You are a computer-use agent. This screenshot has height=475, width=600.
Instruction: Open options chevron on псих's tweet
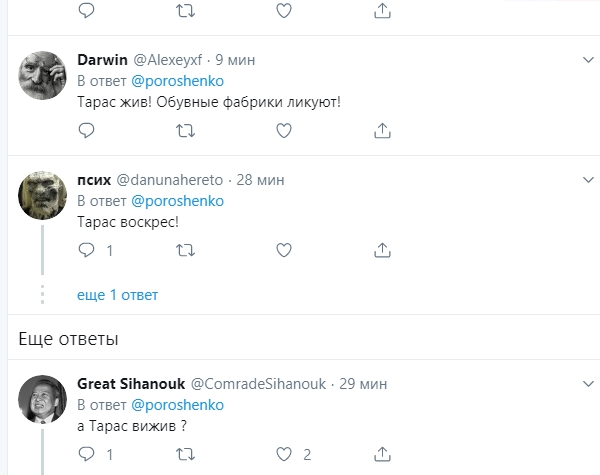click(589, 179)
